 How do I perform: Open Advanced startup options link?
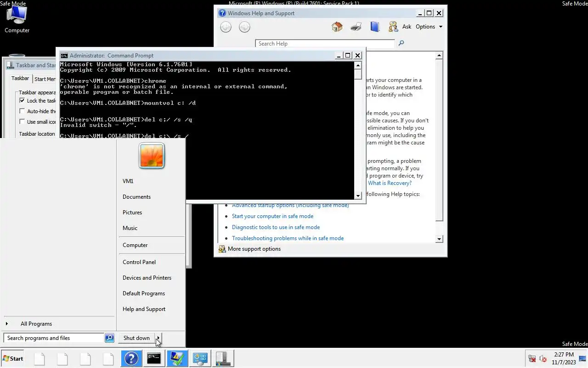point(290,206)
